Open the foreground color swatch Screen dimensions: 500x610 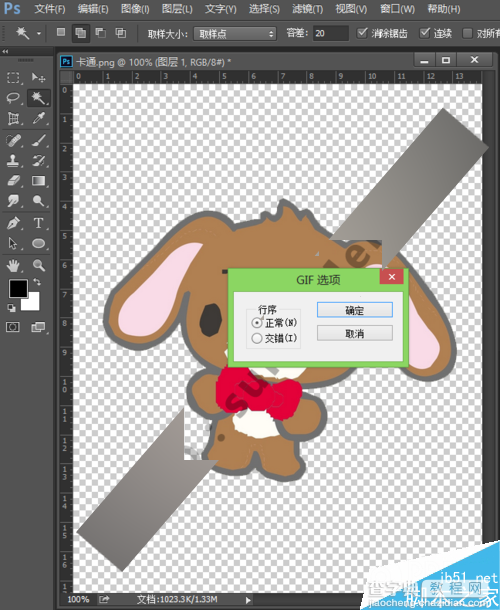18,288
